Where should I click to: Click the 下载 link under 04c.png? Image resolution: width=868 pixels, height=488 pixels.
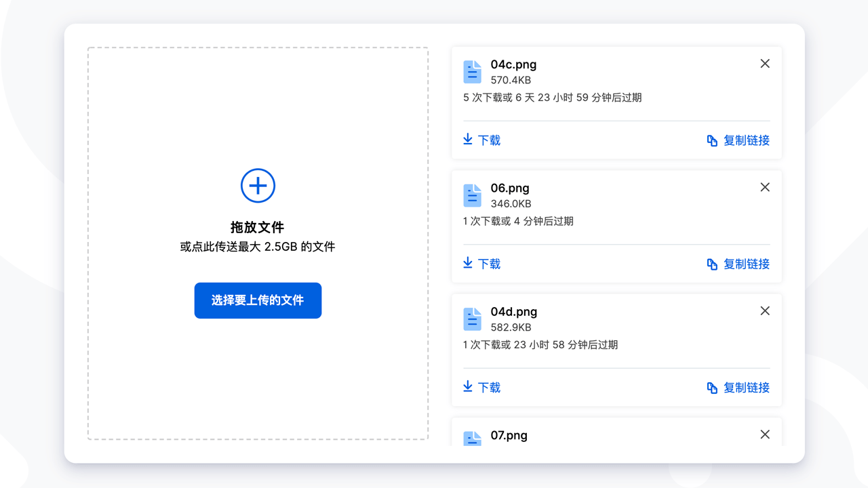(489, 140)
